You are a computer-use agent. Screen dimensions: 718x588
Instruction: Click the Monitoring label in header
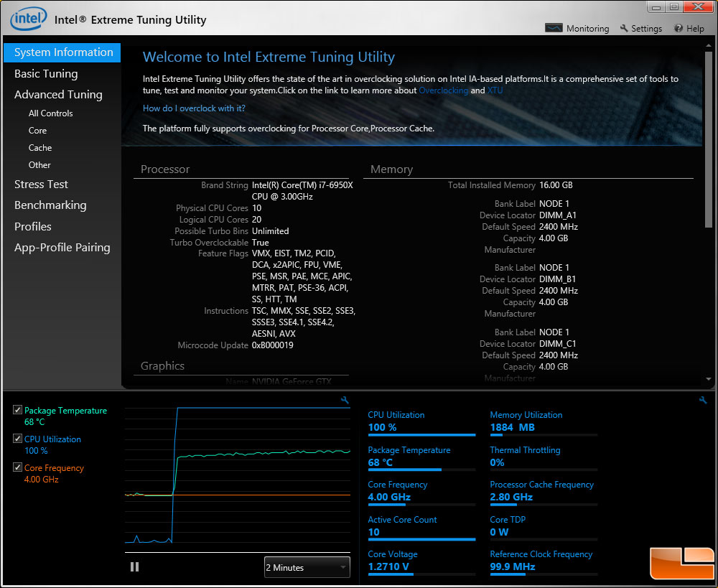(x=587, y=29)
